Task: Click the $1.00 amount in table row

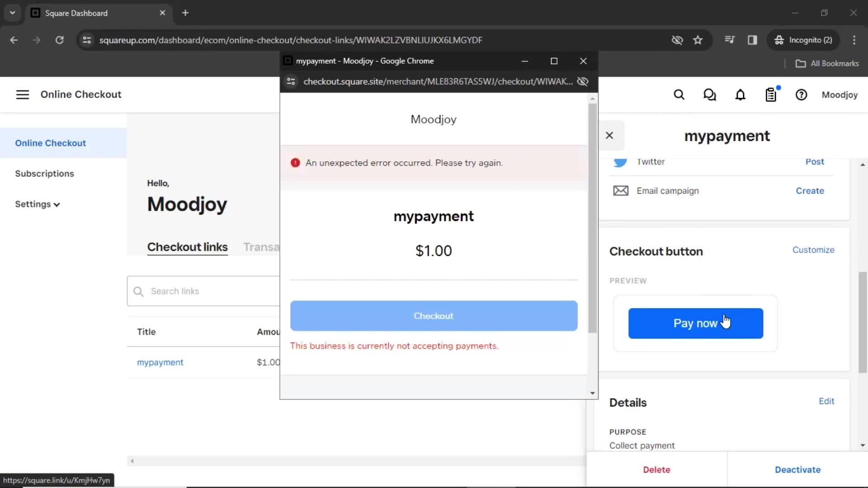Action: click(x=268, y=362)
